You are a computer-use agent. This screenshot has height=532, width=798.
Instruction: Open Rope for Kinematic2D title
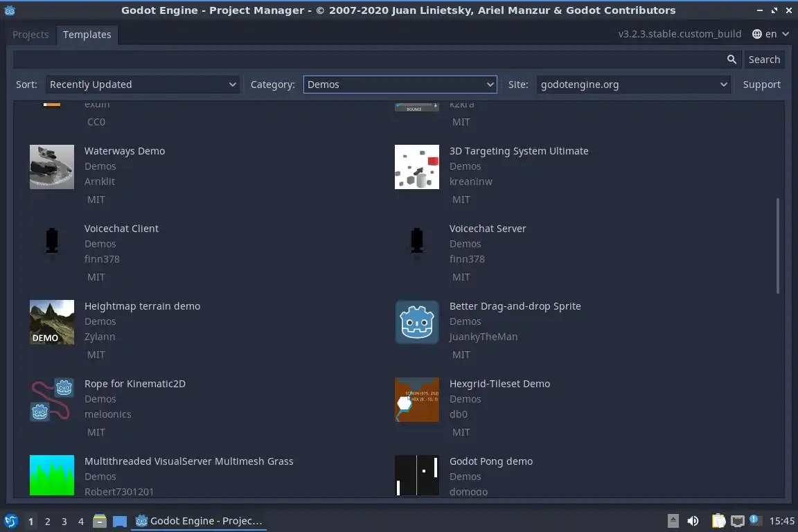coord(135,384)
